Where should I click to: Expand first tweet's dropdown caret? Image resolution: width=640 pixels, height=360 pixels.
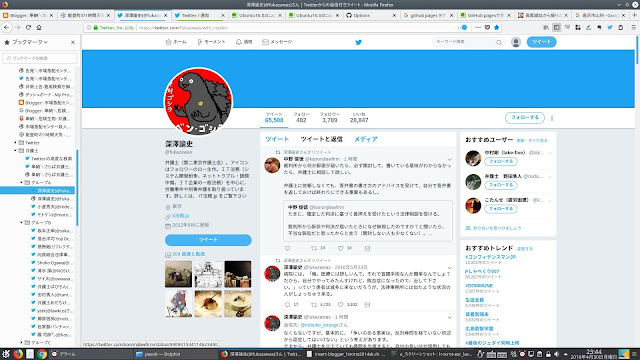tap(449, 160)
